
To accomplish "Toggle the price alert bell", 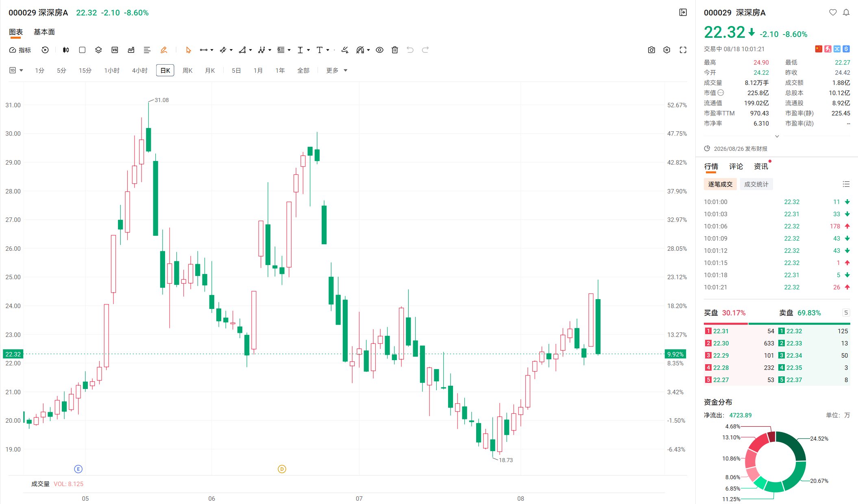I will [x=846, y=13].
